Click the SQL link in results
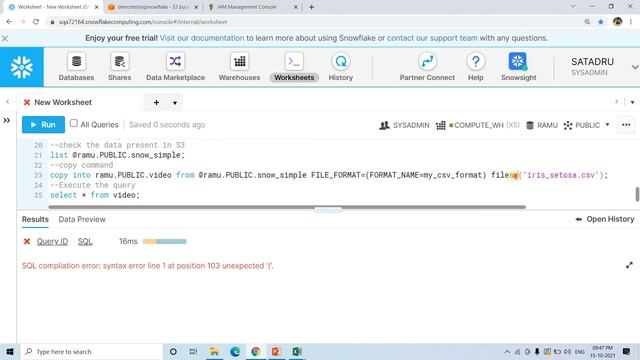640x360 pixels. coord(85,241)
